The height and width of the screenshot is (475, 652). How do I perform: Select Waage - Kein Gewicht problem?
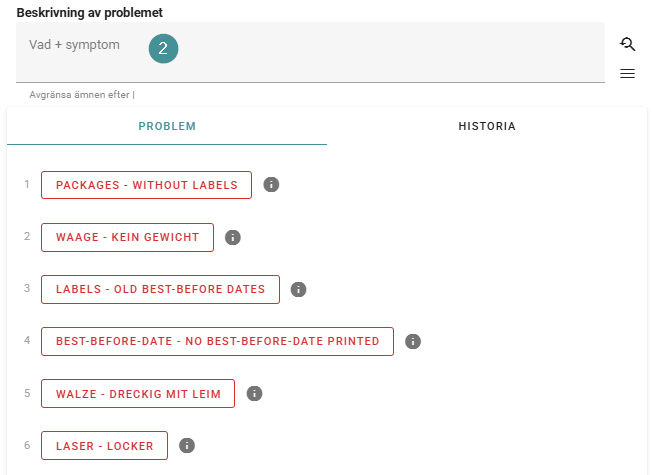(127, 238)
